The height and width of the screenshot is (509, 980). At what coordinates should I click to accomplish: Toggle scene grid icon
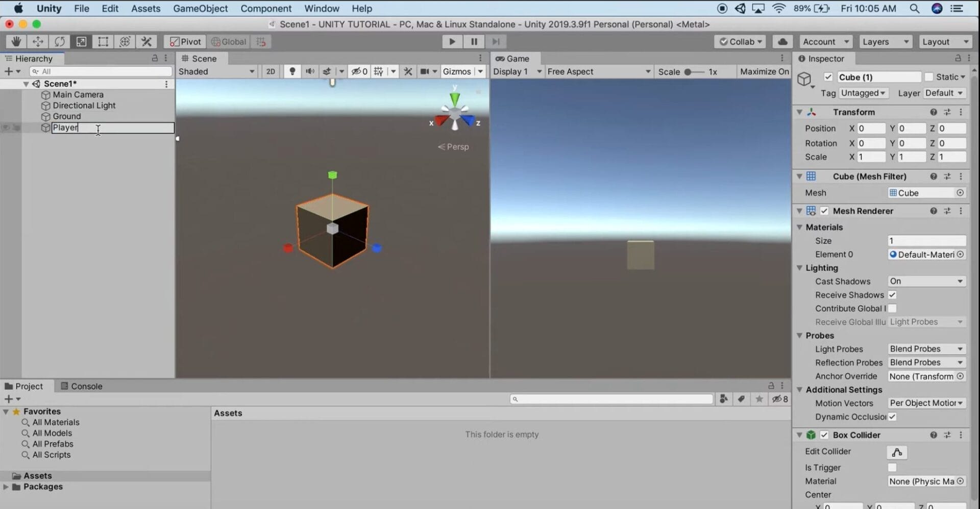[x=378, y=71]
